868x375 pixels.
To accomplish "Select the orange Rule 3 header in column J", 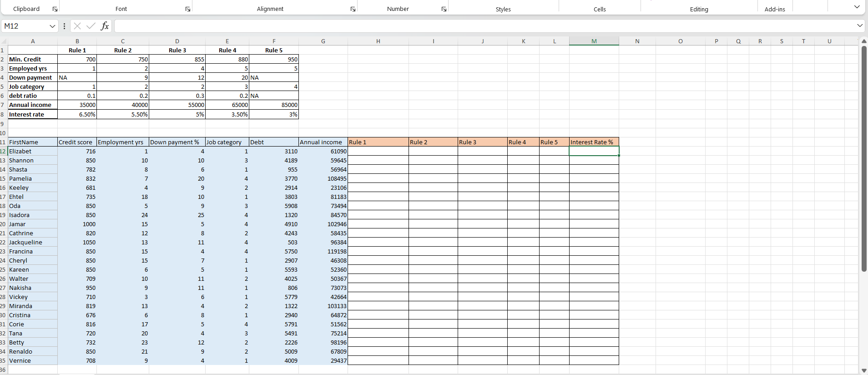I will pos(483,142).
